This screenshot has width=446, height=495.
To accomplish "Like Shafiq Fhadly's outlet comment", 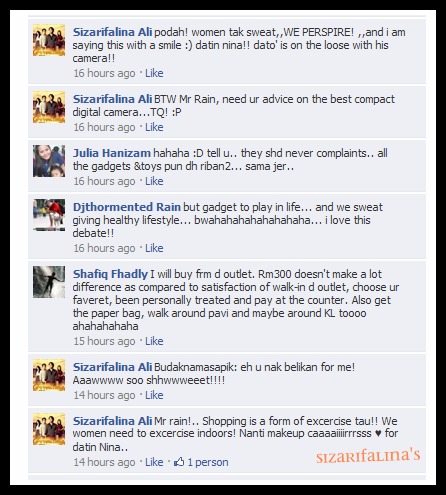I will point(154,341).
